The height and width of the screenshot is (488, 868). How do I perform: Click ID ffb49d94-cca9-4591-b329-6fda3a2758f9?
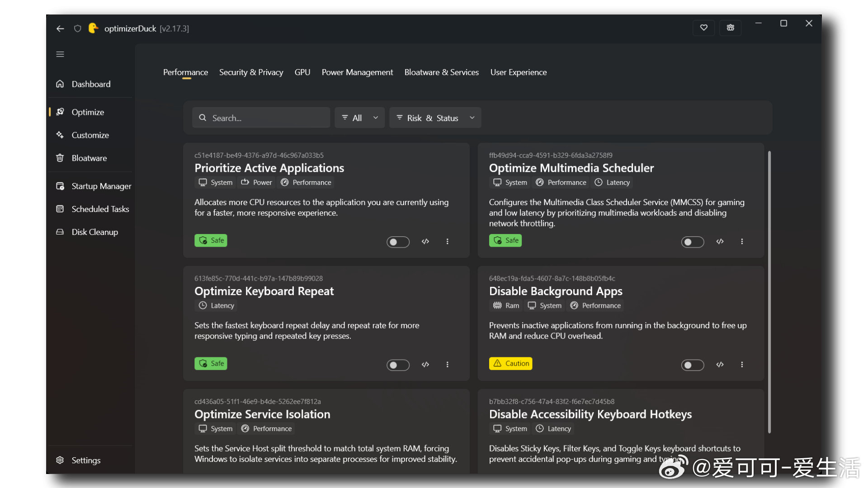click(551, 155)
